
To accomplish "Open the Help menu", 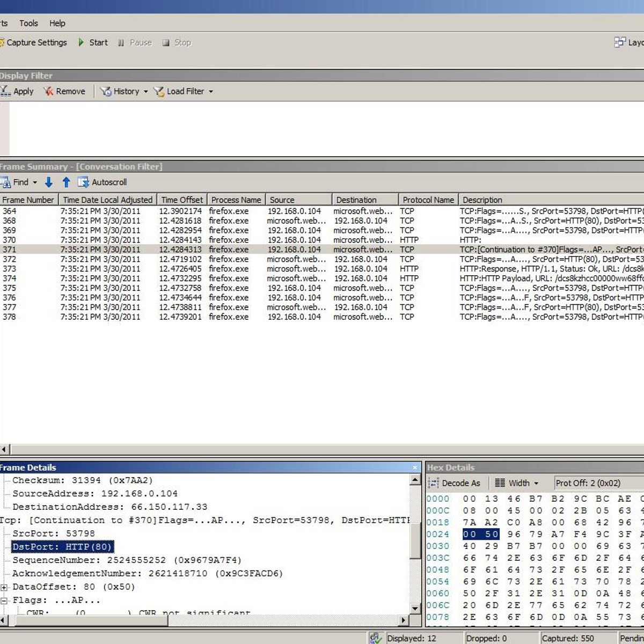I will click(x=57, y=23).
